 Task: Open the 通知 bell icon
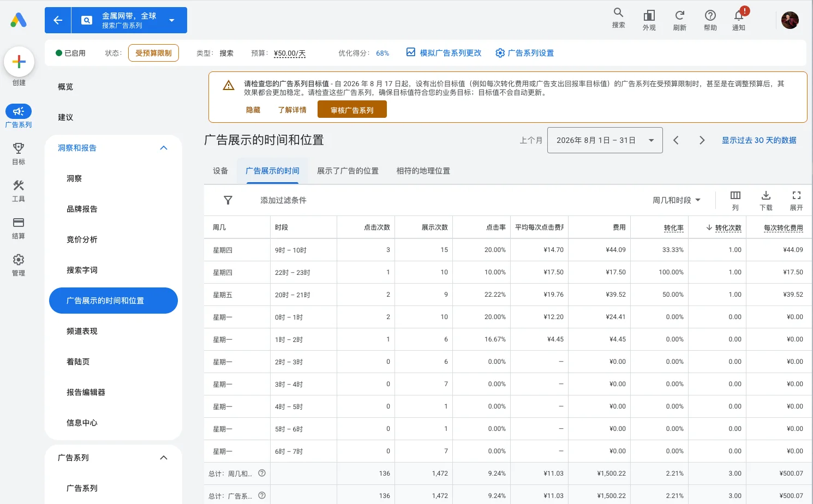click(x=739, y=15)
